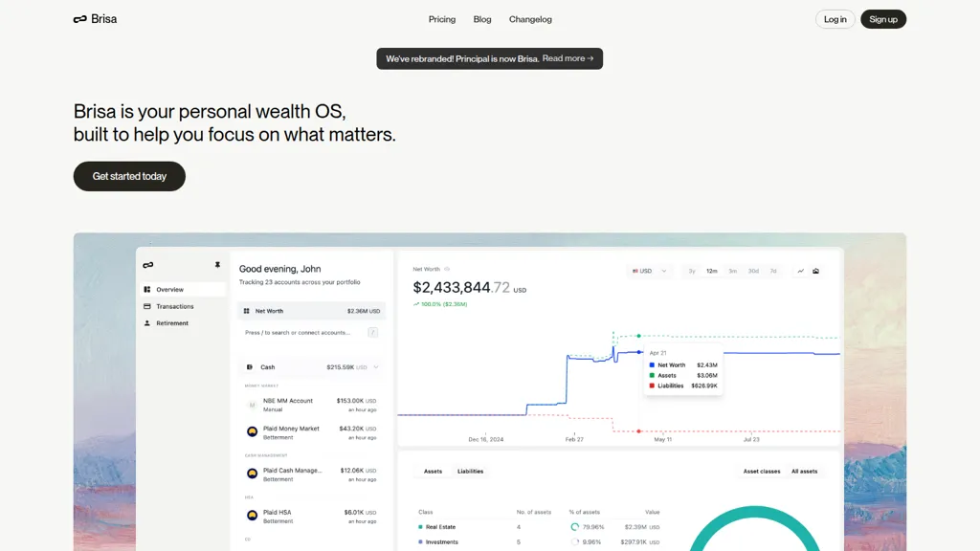Select Overview in the sidebar
Screen dimensions: 980x551
pyautogui.click(x=183, y=289)
